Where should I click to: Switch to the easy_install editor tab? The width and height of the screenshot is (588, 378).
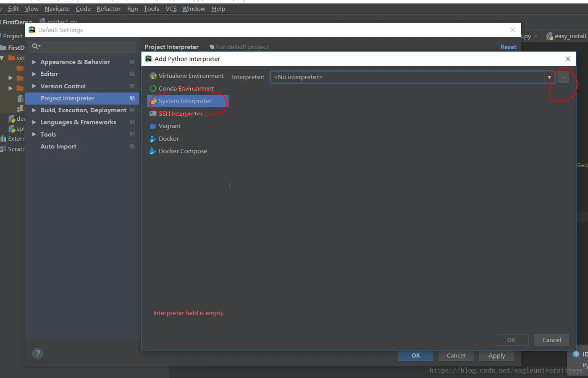point(566,37)
